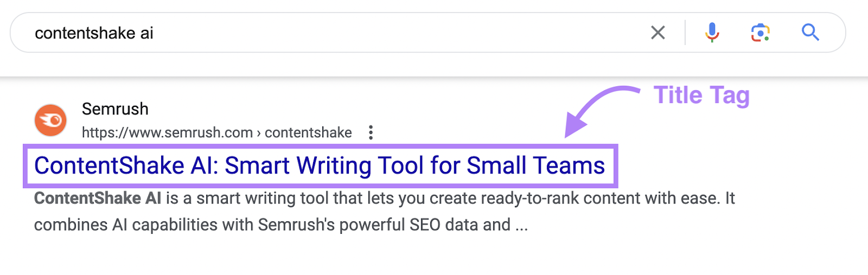Click the purple "Title Tag" annotation label
This screenshot has width=868, height=275.
(701, 95)
